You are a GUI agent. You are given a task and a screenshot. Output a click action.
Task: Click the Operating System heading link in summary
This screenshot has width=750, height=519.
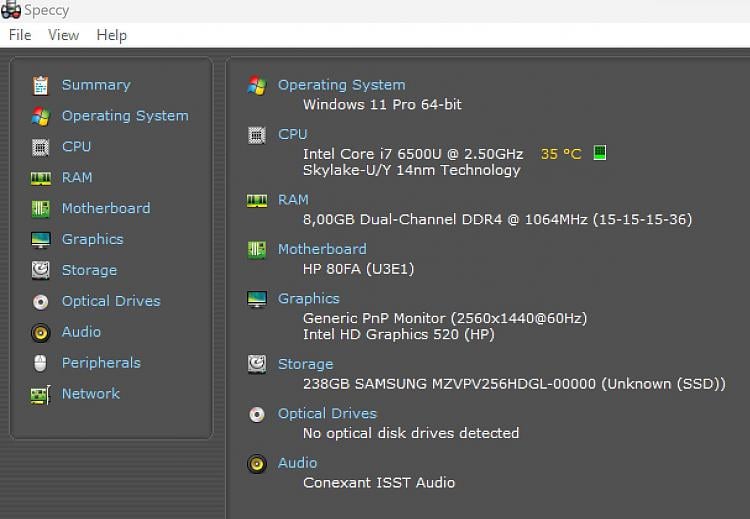[342, 85]
